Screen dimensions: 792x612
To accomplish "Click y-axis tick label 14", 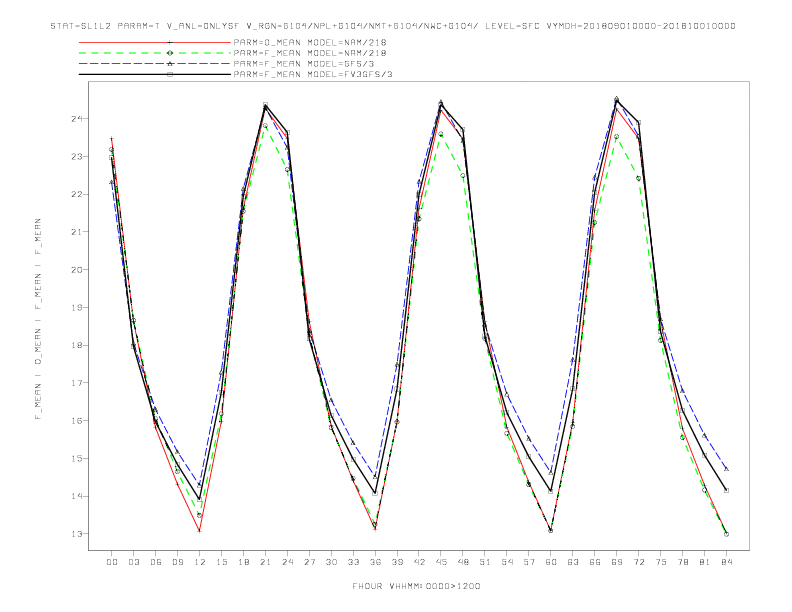I will click(78, 496).
